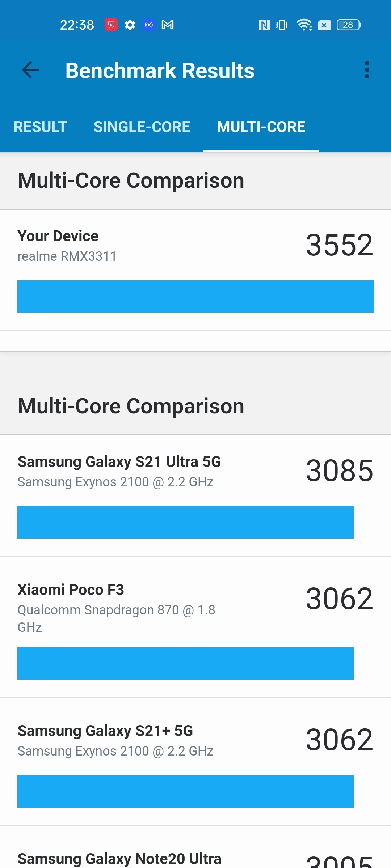Select the MULTI-CORE tab
Screen dimensions: 391x868
pyautogui.click(x=261, y=127)
